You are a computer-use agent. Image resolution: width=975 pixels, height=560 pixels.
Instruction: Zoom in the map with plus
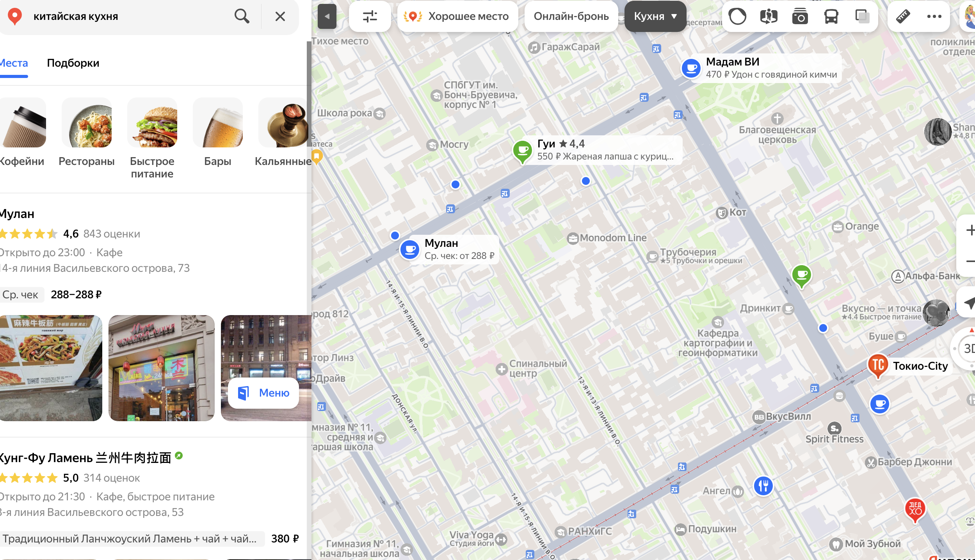(x=970, y=230)
